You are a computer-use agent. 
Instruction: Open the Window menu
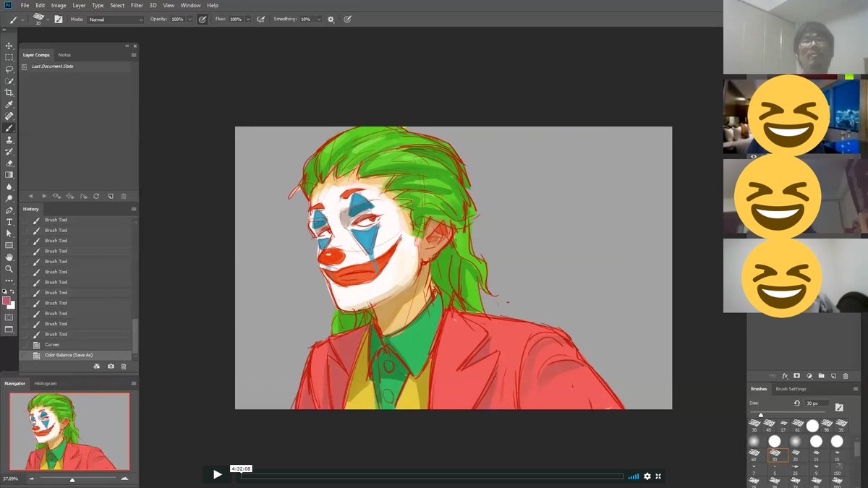point(191,5)
